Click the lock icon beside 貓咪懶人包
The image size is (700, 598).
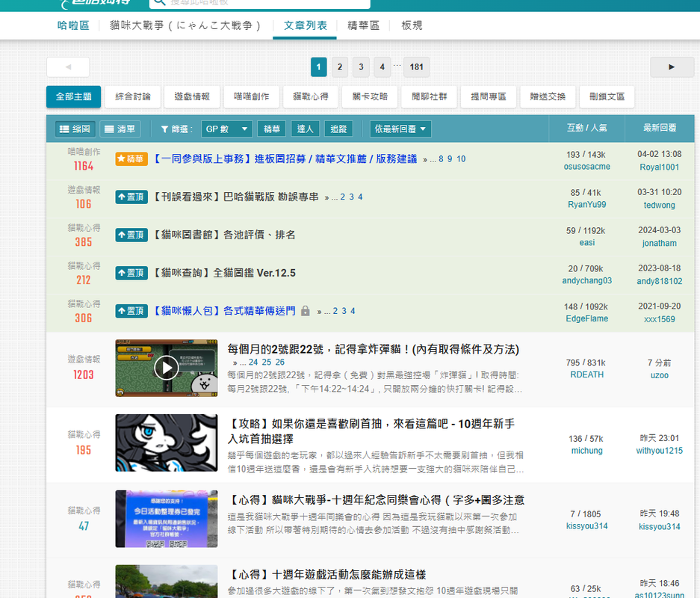306,311
